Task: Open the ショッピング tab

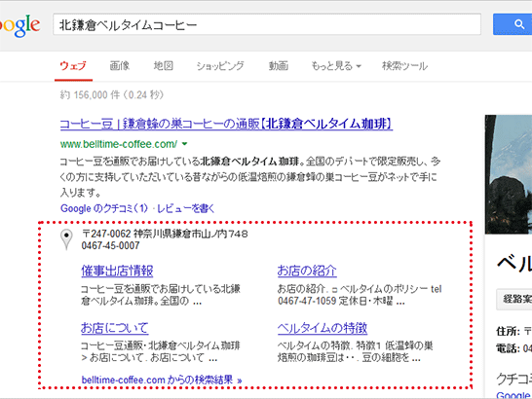Action: (x=220, y=66)
